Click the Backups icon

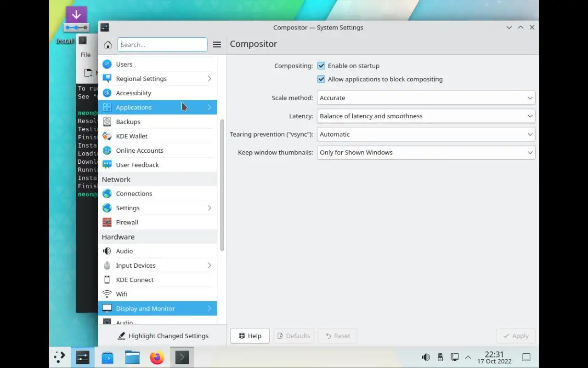(107, 121)
